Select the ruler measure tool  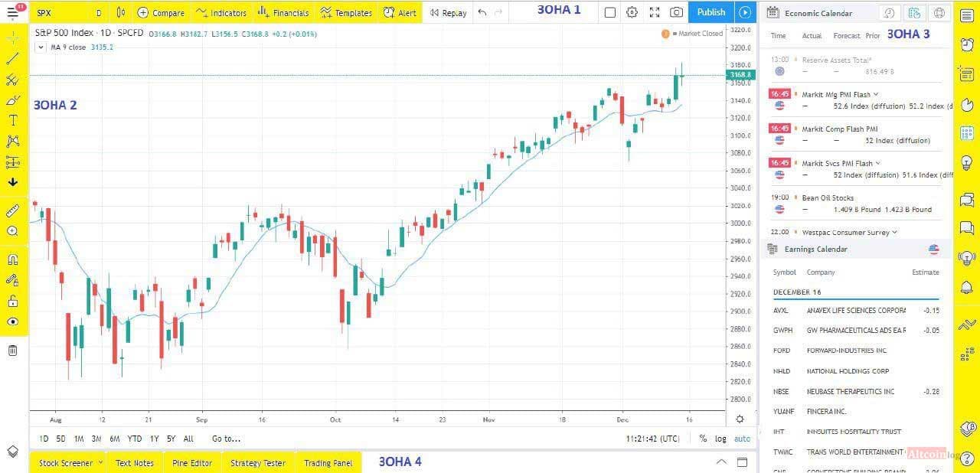13,210
